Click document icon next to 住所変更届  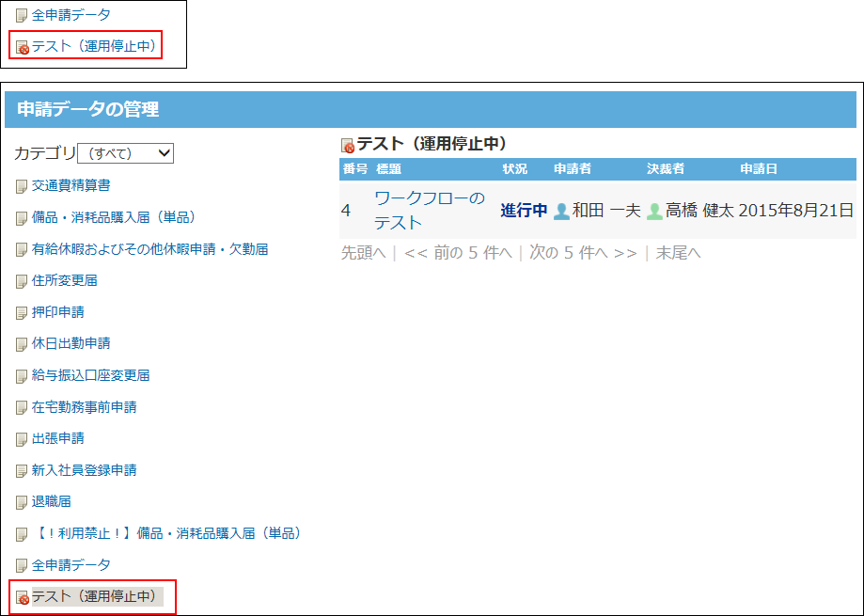point(22,281)
